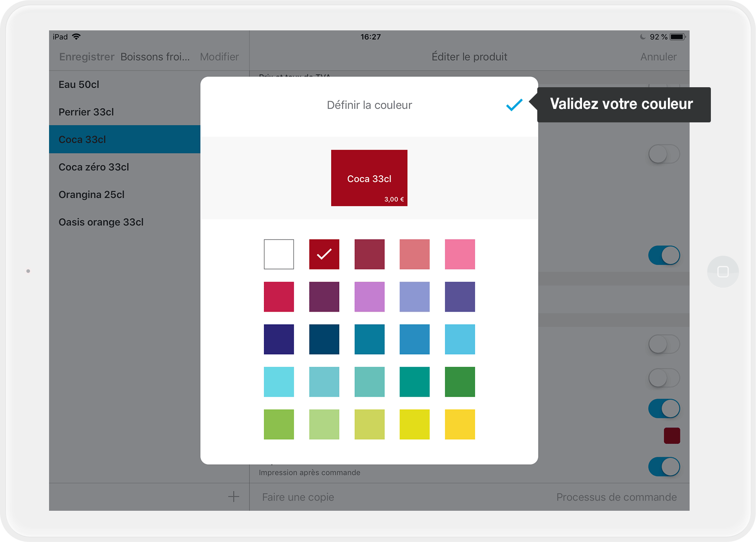Viewport: 756px width, 542px height.
Task: Tap the Boissons froi... category title
Action: 155,57
